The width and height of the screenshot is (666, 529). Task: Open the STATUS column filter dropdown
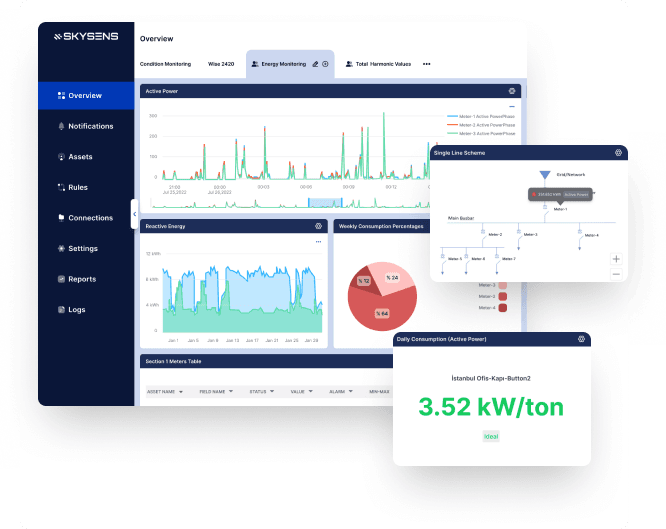pos(271,391)
